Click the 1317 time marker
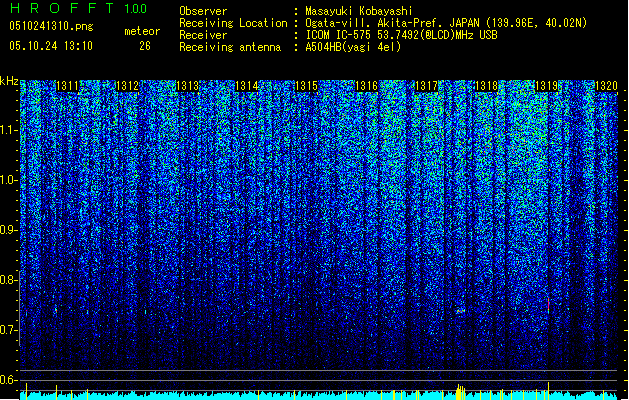This screenshot has height=400, width=629. tap(426, 86)
